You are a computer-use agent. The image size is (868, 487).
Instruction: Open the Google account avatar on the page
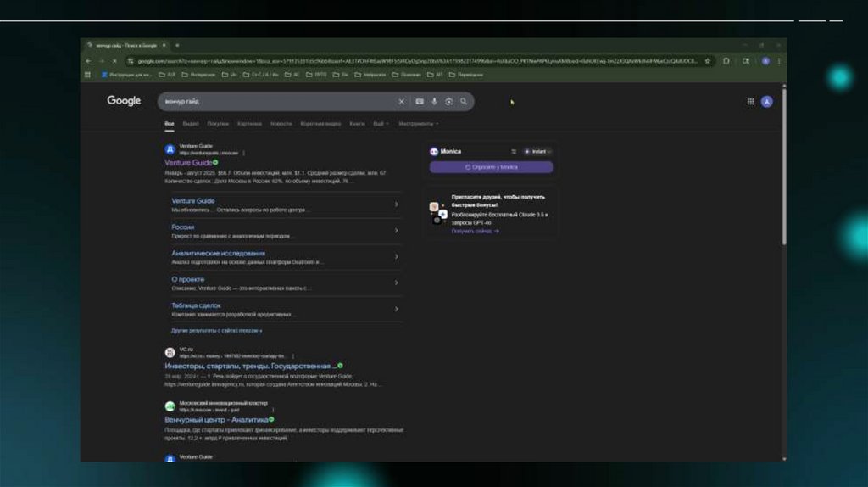[766, 102]
